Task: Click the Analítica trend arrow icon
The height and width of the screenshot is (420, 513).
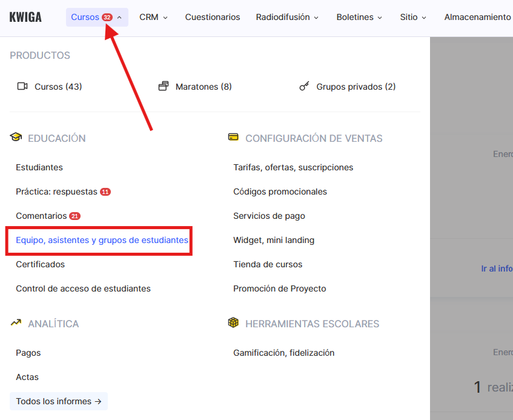Action: pyautogui.click(x=16, y=323)
